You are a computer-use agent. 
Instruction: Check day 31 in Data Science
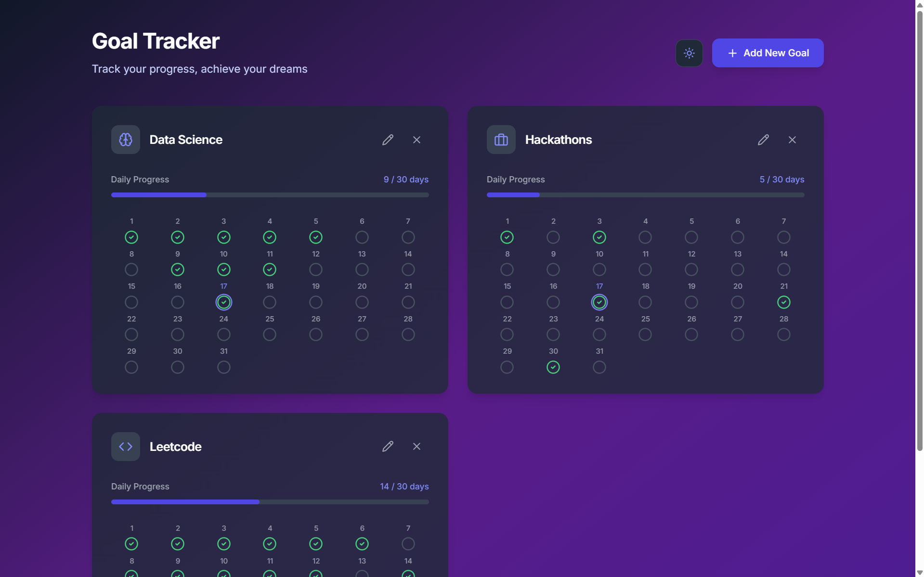coord(224,367)
